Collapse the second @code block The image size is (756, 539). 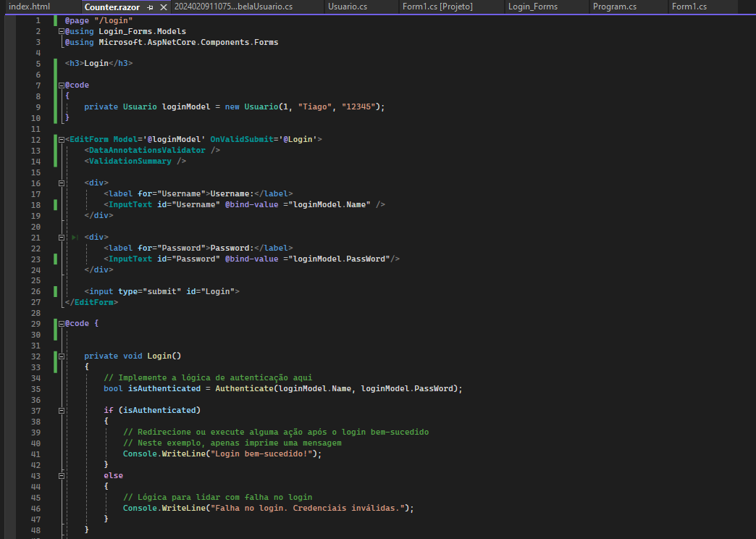point(61,323)
